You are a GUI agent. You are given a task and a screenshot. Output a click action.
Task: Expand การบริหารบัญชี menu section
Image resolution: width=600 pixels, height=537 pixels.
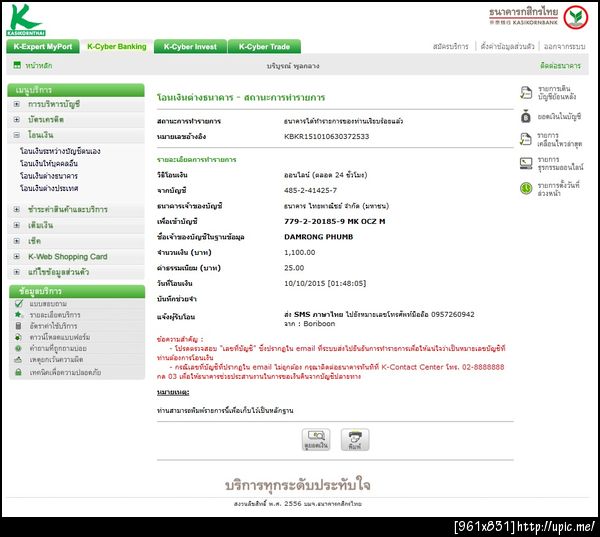16,104
